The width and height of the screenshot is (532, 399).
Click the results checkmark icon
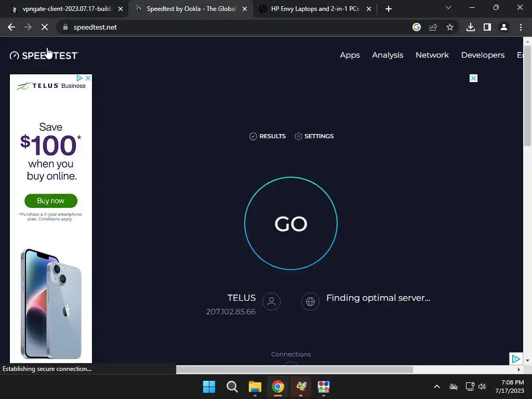tap(253, 136)
